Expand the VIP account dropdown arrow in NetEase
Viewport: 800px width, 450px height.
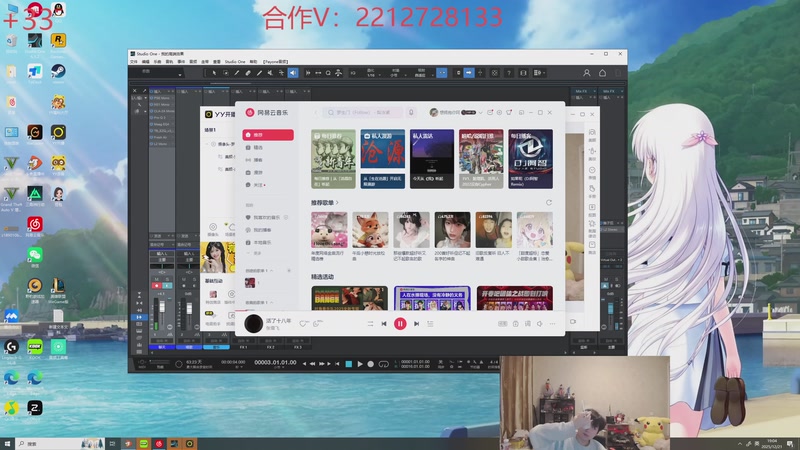(481, 112)
